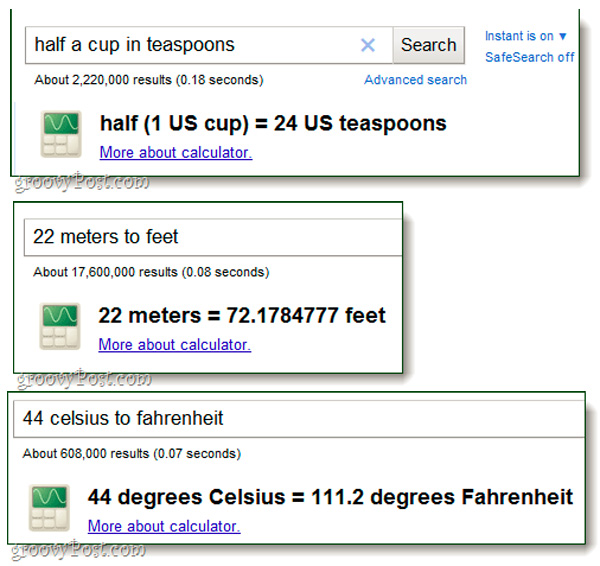600x566 pixels.
Task: Clear the search box with the X icon
Action: 368,45
